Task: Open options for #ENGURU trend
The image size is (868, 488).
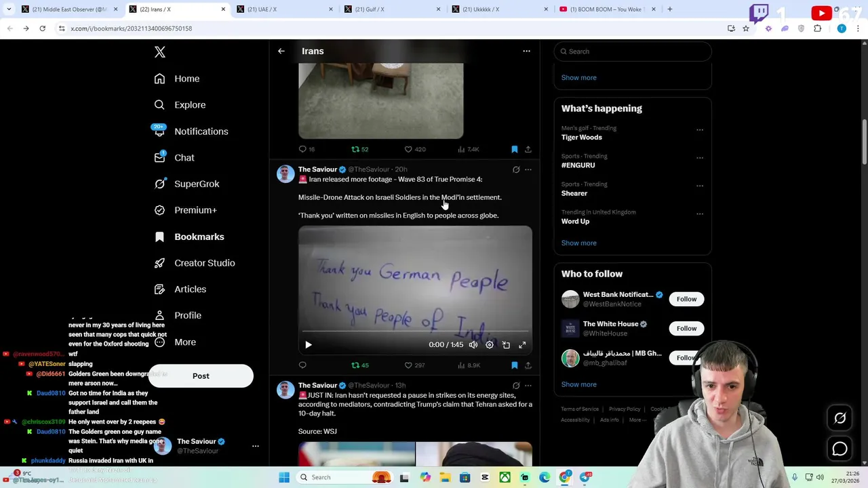Action: (699, 158)
